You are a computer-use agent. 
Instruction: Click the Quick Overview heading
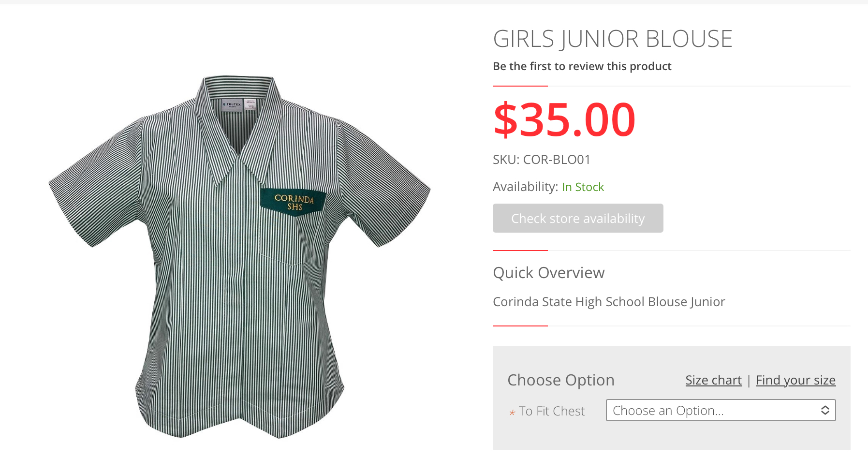pos(549,273)
